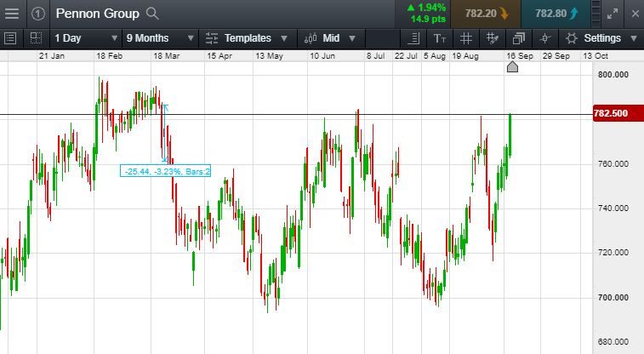
Task: Open the Templates dropdown
Action: pos(247,38)
